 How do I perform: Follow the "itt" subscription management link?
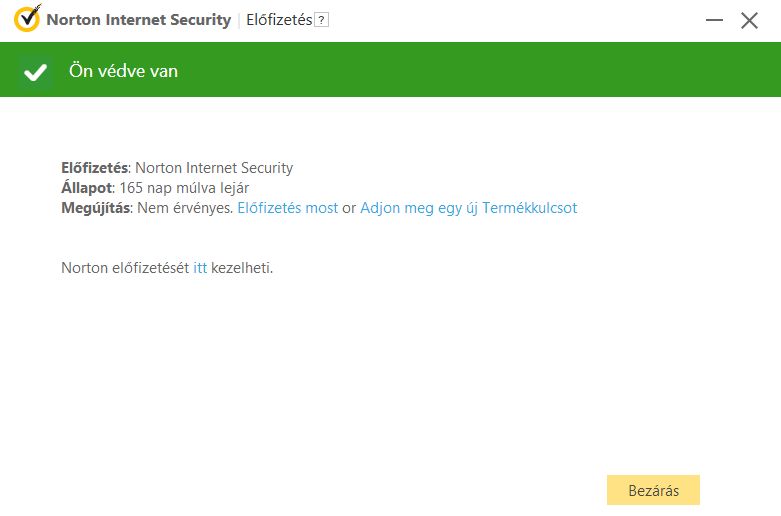click(x=200, y=268)
